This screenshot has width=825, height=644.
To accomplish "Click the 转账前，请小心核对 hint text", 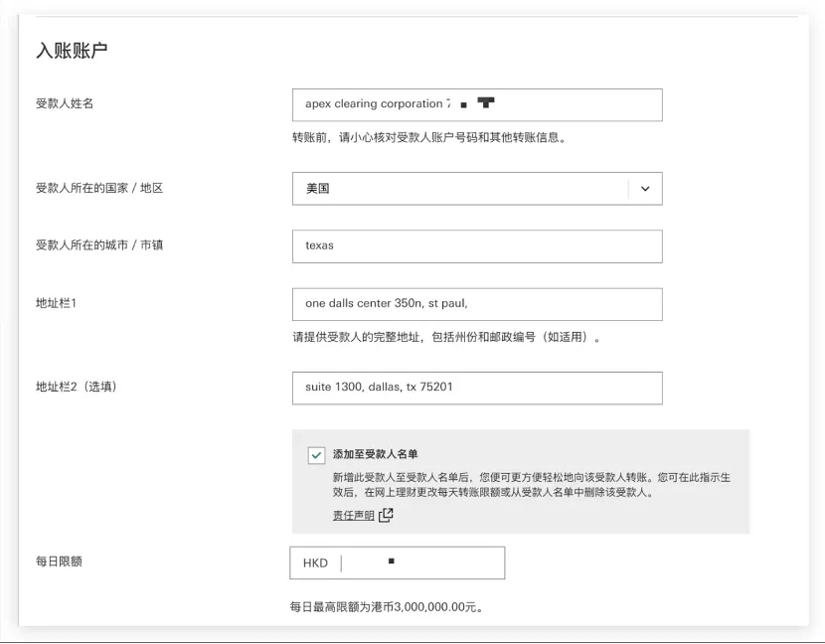I will pyautogui.click(x=429, y=138).
